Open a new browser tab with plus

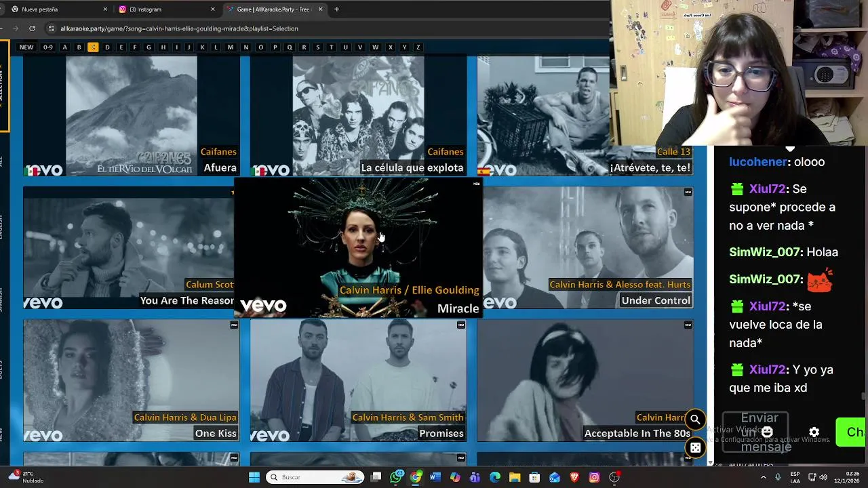[x=336, y=9]
